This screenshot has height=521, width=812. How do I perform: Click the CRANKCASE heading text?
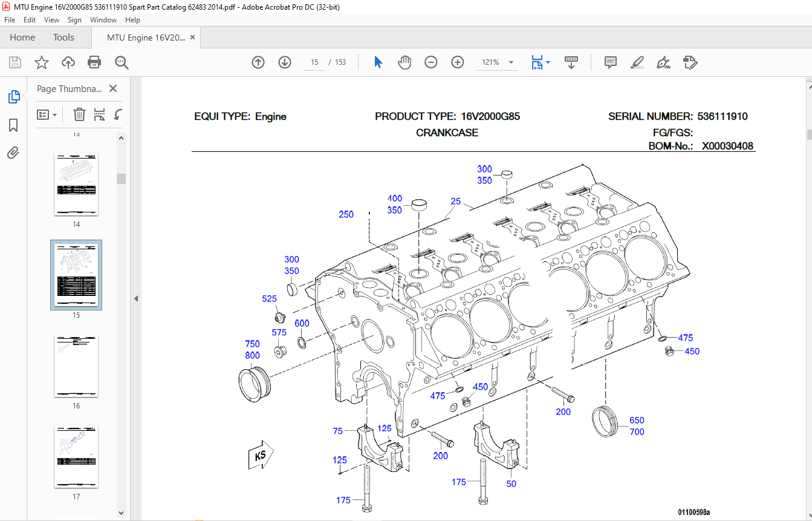(x=447, y=133)
